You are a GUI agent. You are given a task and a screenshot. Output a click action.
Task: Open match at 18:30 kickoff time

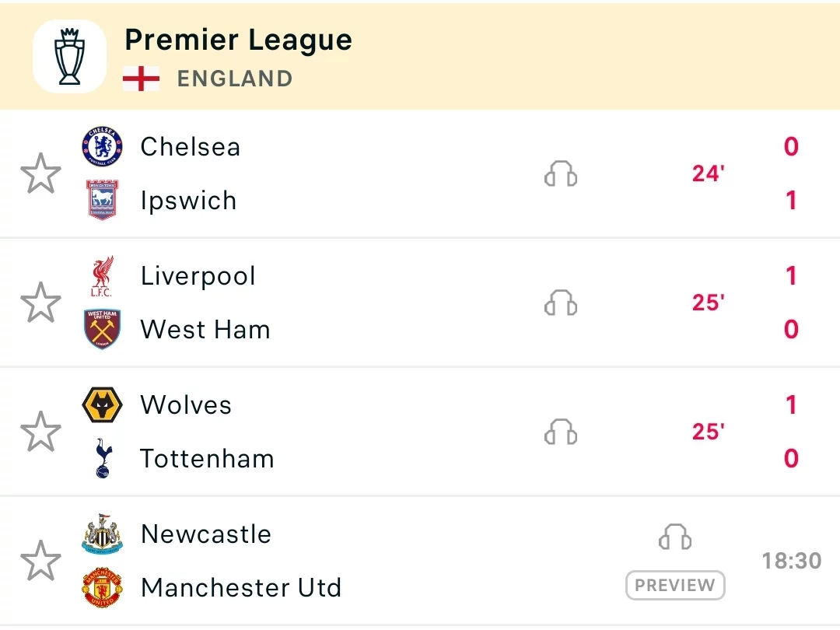pos(792,561)
